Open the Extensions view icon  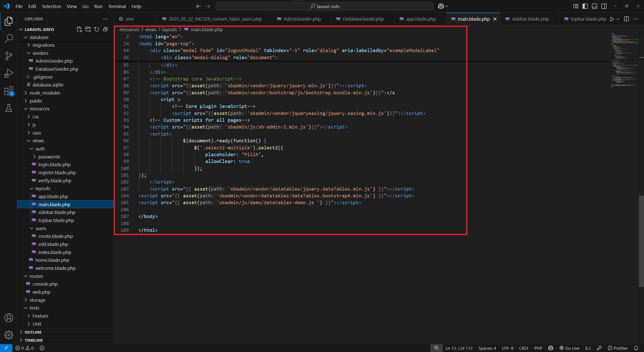9,91
